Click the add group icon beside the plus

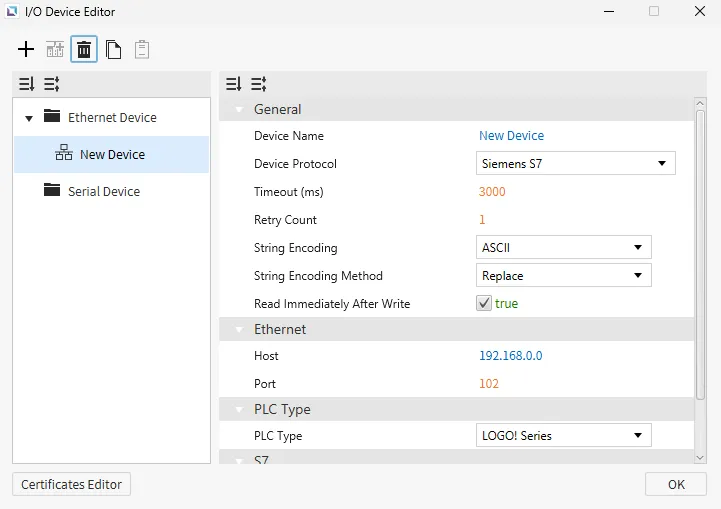pos(55,49)
